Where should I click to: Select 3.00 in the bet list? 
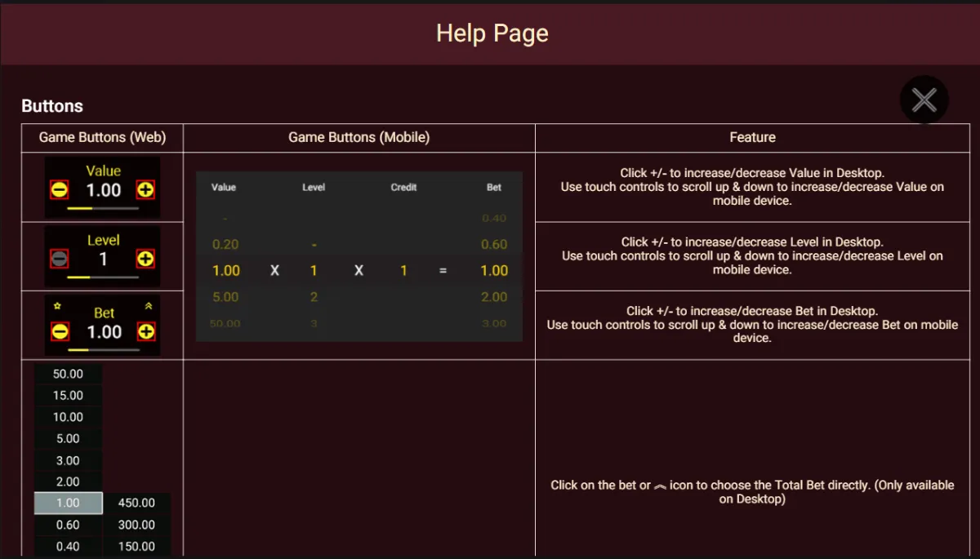tap(68, 460)
